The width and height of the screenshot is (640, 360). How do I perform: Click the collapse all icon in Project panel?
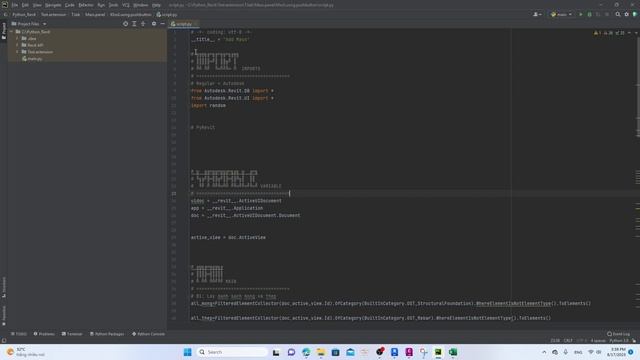(x=143, y=24)
